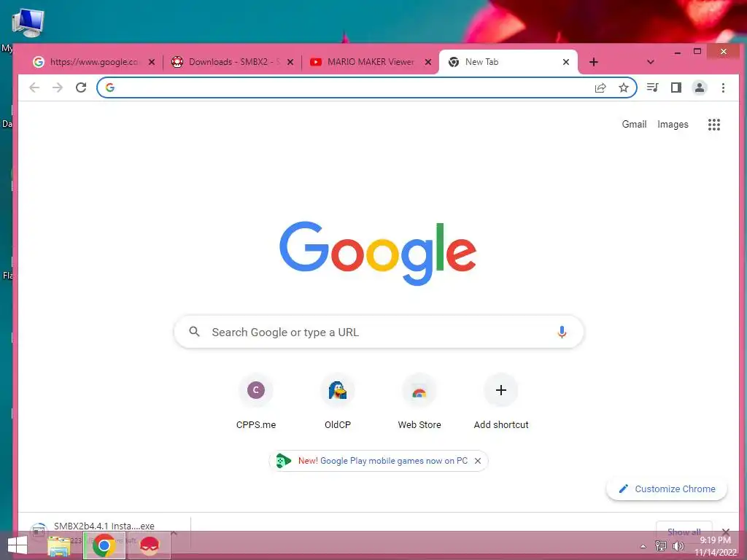Close the New Tab tab
This screenshot has width=747, height=560.
pyautogui.click(x=566, y=62)
